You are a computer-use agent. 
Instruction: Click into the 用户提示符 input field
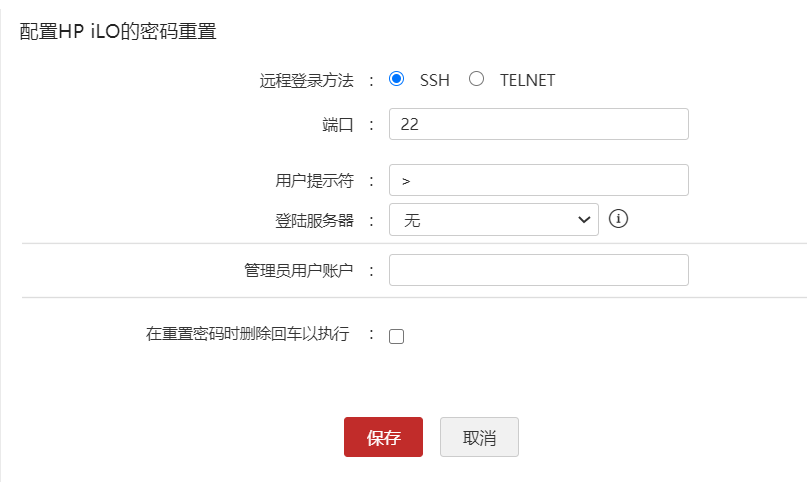[x=538, y=180]
